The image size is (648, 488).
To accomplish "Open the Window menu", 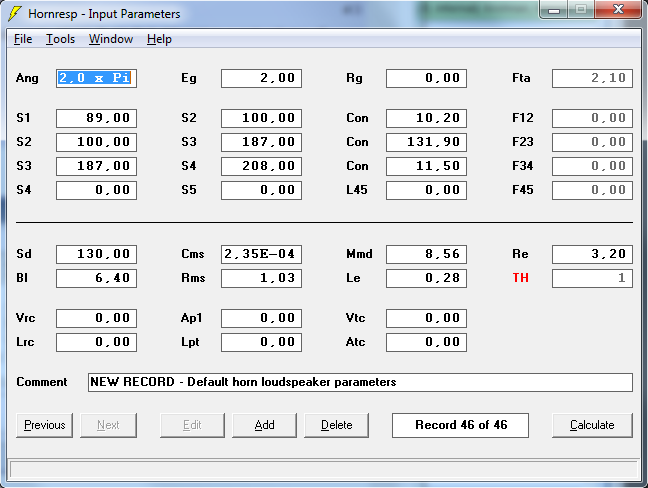I will [x=111, y=39].
